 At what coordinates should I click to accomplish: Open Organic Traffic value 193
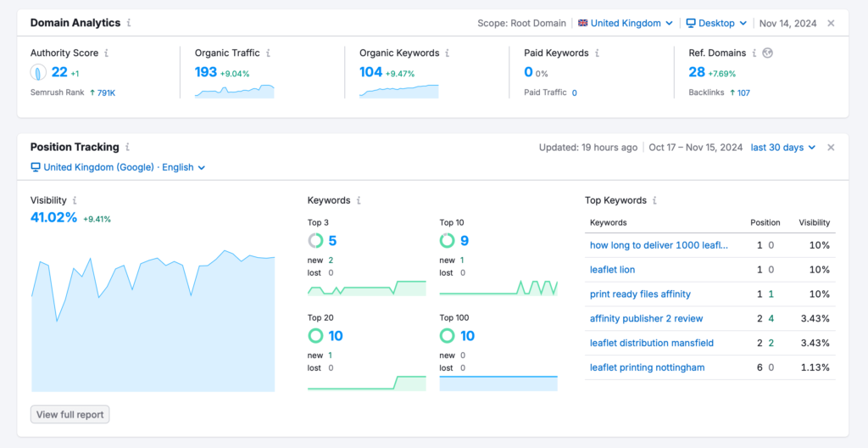[206, 72]
